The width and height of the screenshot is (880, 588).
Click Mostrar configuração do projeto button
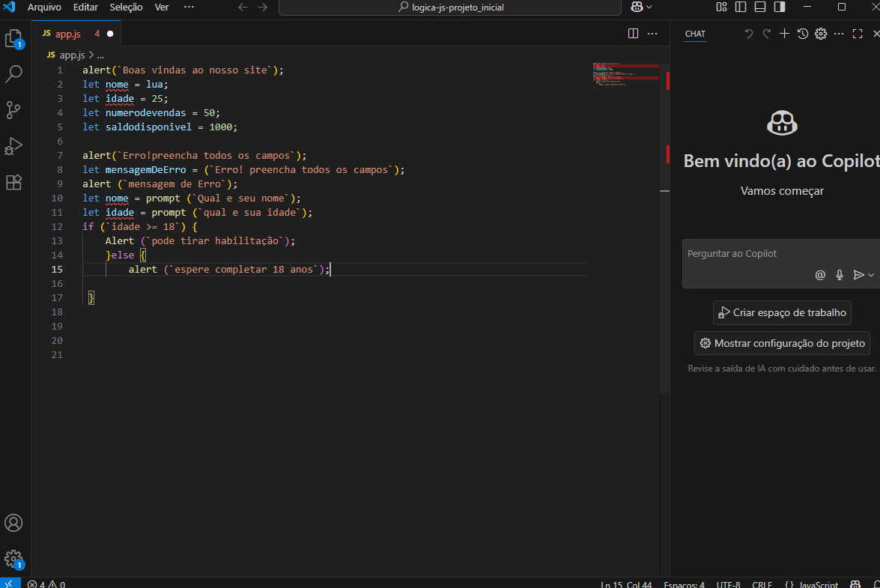tap(782, 343)
